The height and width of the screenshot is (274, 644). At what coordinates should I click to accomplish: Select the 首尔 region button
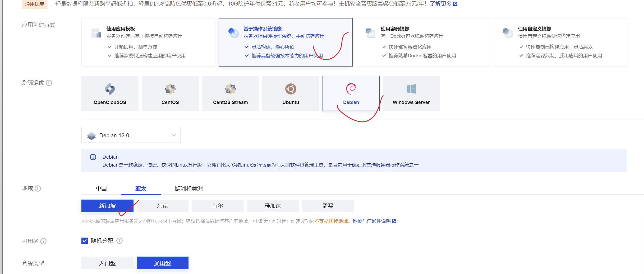point(218,206)
